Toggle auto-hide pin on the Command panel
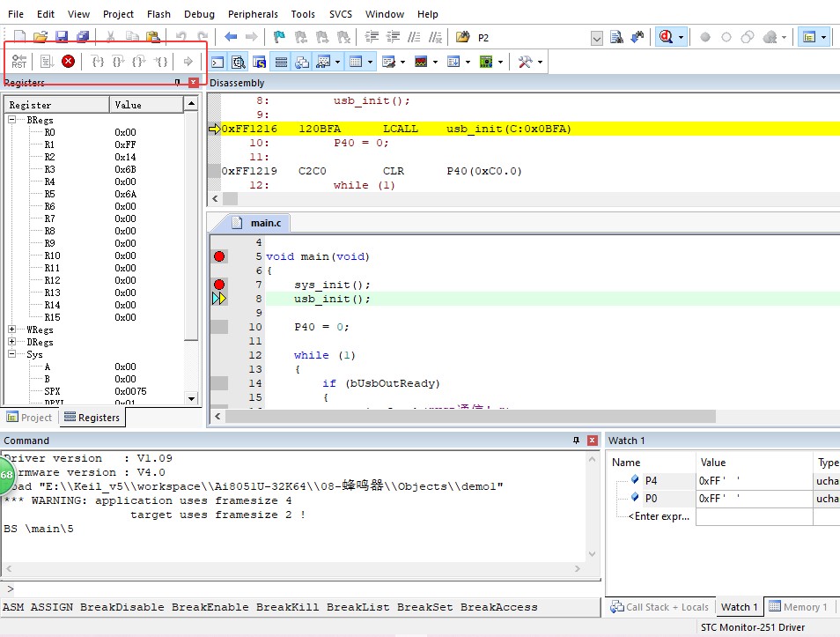 pyautogui.click(x=577, y=441)
